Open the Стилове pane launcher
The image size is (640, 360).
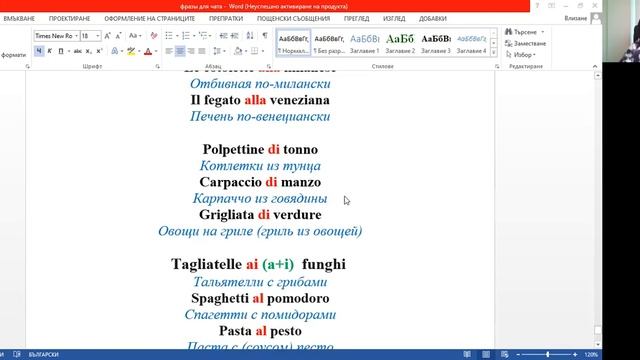(x=497, y=66)
